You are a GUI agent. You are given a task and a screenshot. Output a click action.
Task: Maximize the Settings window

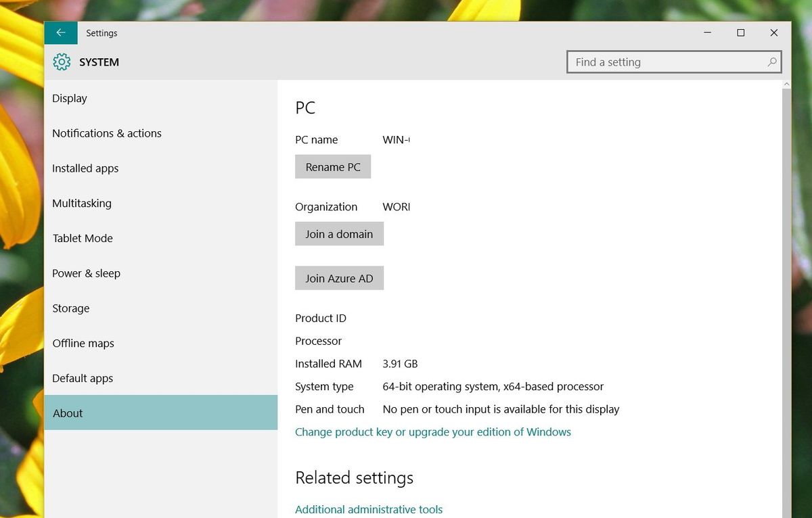741,32
